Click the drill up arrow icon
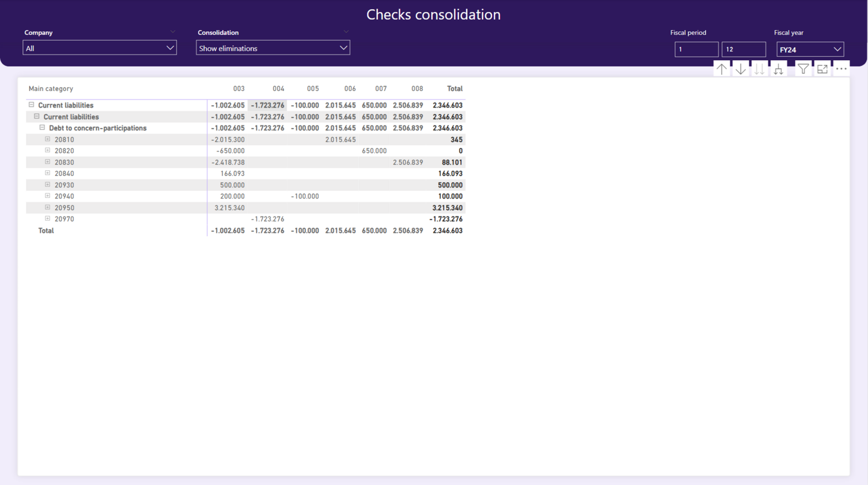This screenshot has height=485, width=868. [722, 69]
